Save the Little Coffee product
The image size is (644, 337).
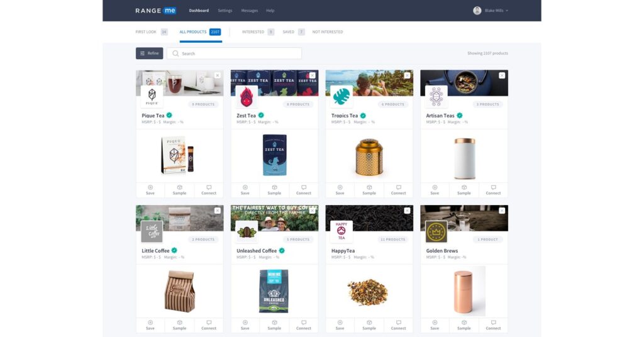click(150, 325)
